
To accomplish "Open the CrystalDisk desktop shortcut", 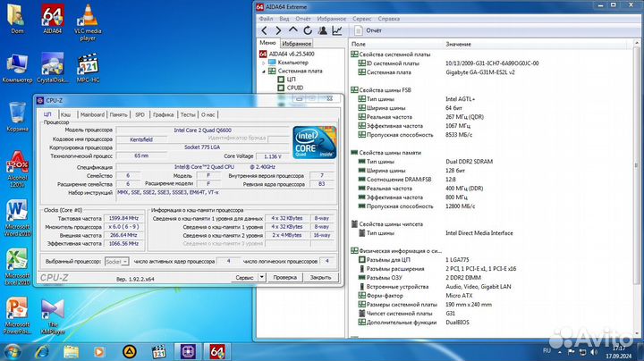I will (53, 68).
